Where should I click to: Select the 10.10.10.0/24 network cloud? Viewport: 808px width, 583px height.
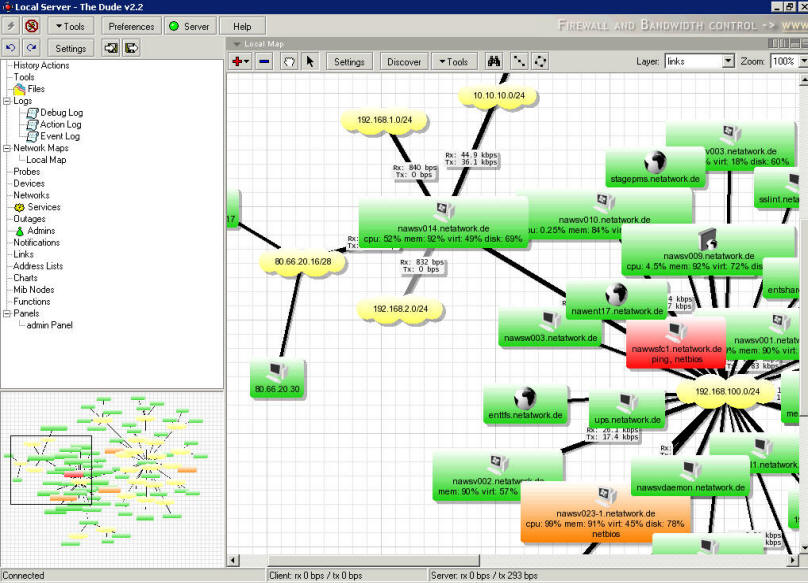click(499, 96)
